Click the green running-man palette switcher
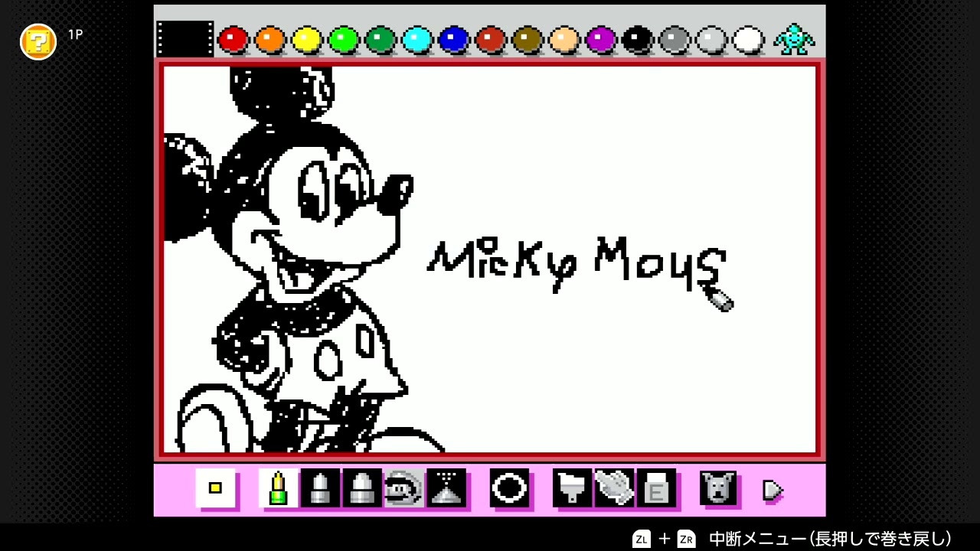Screen dimensions: 980x551 click(x=794, y=38)
